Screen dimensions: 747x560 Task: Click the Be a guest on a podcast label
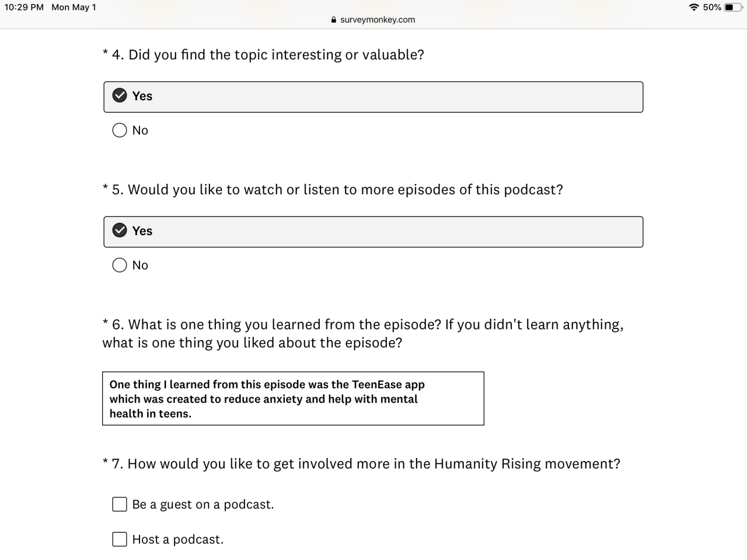click(x=203, y=505)
